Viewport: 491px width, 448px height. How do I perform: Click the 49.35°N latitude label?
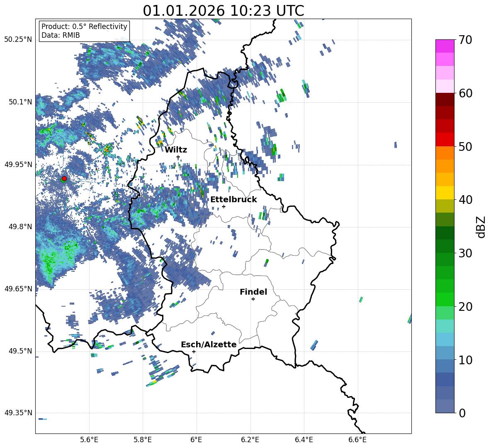19,413
